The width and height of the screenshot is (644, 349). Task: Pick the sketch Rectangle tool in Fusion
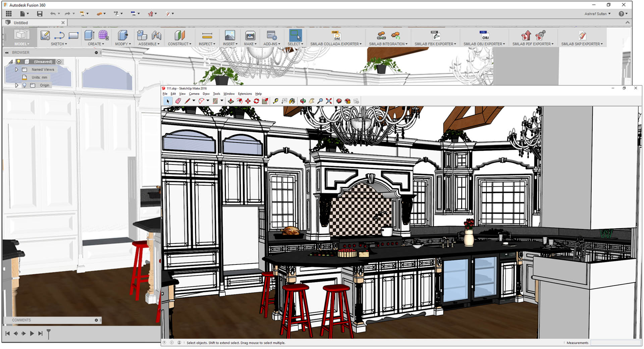(73, 35)
